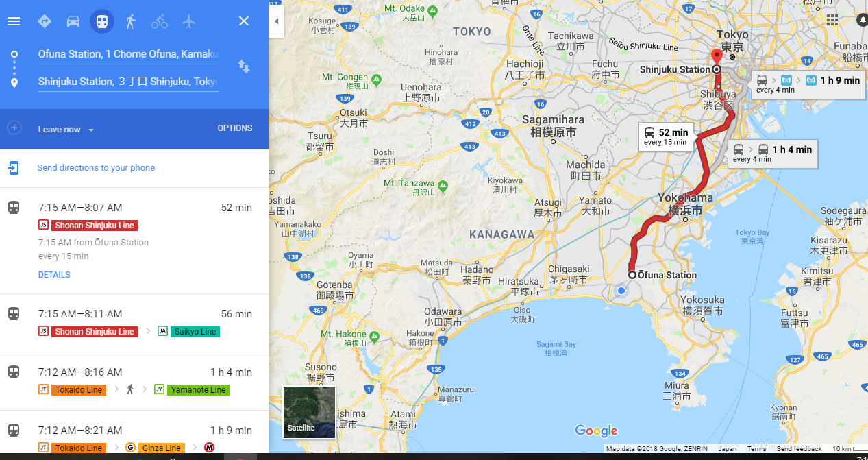Open route OPTIONS
868x460 pixels.
click(235, 128)
